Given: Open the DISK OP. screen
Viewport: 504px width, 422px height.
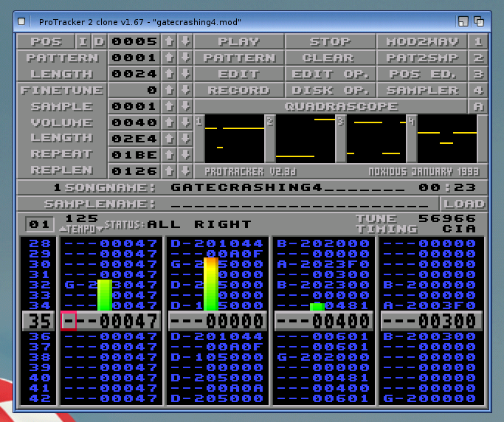Looking at the screenshot, I should (x=330, y=90).
